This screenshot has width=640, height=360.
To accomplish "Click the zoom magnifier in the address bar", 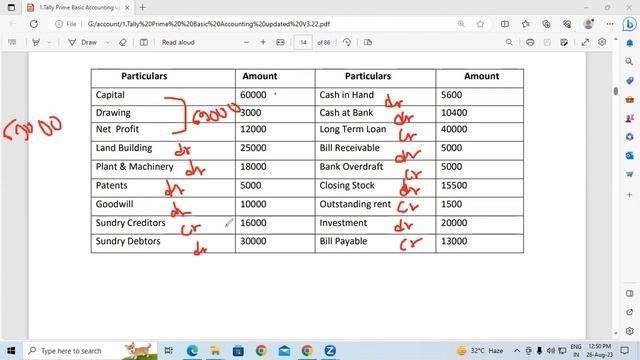I will click(x=461, y=24).
